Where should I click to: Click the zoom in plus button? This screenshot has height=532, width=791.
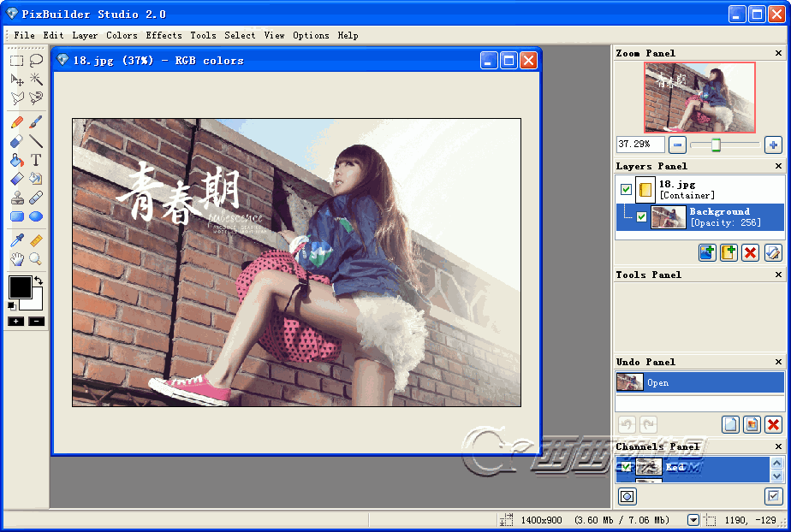pos(773,145)
